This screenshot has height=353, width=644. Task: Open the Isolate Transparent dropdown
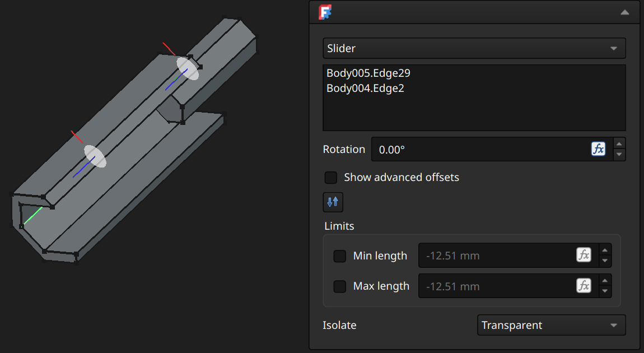tap(552, 325)
